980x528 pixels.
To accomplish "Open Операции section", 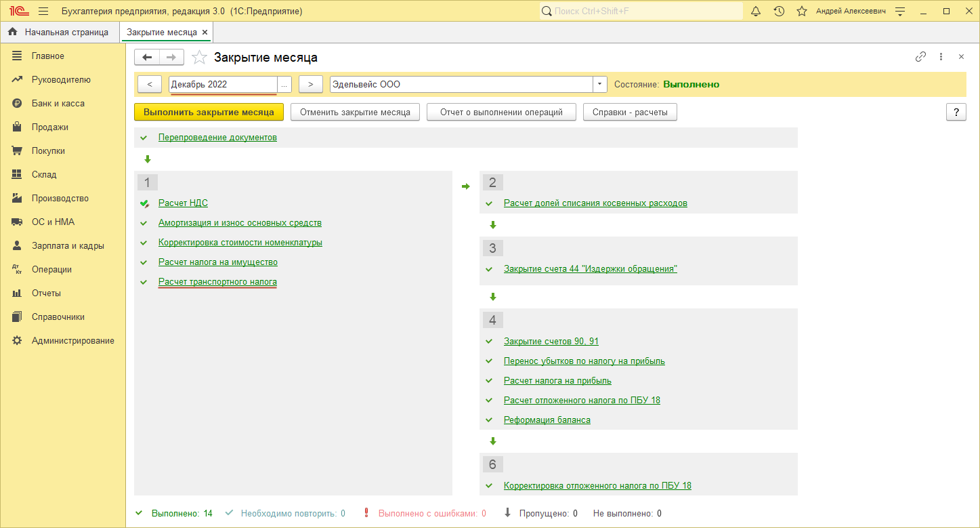I will (x=51, y=269).
